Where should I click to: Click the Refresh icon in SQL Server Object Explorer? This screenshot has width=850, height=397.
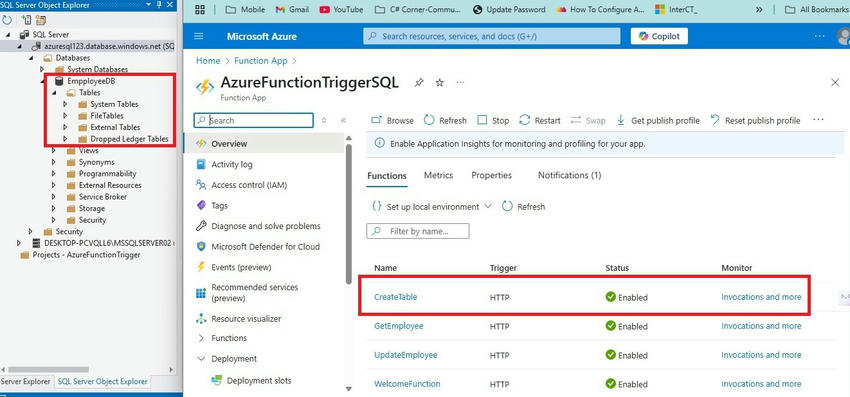7,20
